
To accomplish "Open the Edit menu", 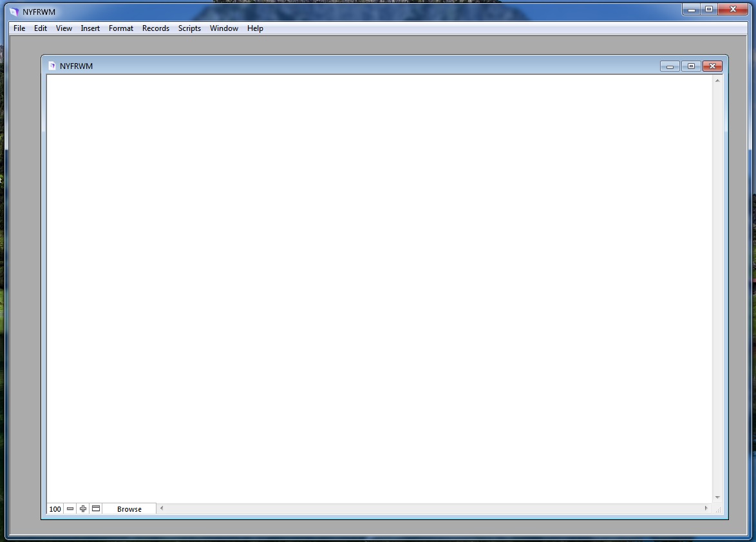I will pyautogui.click(x=41, y=28).
